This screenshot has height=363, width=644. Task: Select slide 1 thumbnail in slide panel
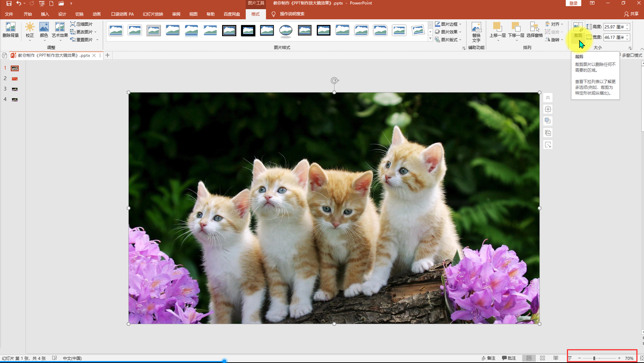click(15, 68)
